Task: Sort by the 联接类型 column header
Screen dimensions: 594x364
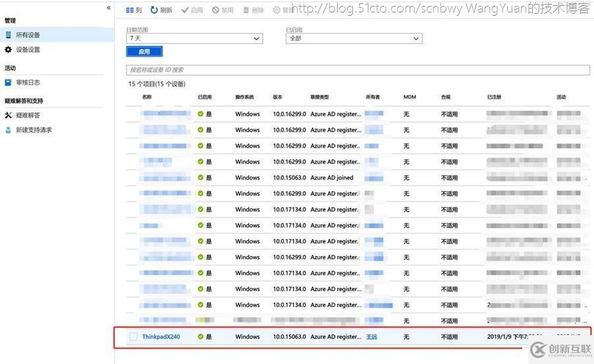Action: point(320,97)
